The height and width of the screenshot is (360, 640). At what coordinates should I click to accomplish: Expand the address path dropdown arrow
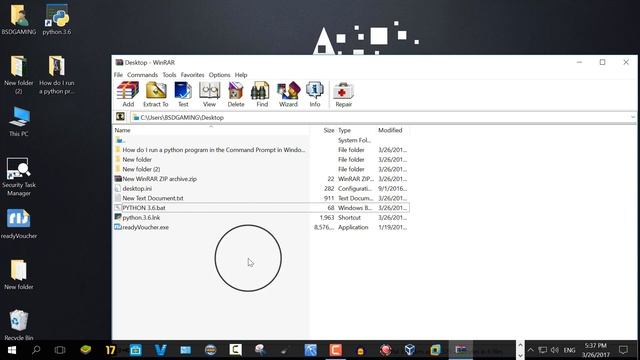click(x=632, y=118)
